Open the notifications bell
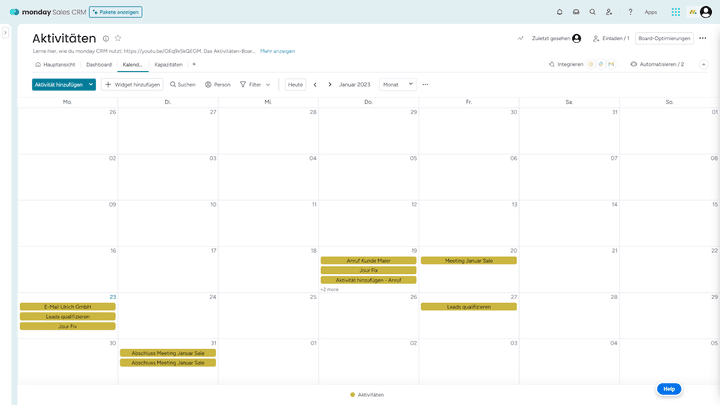This screenshot has width=720, height=405. click(x=559, y=12)
